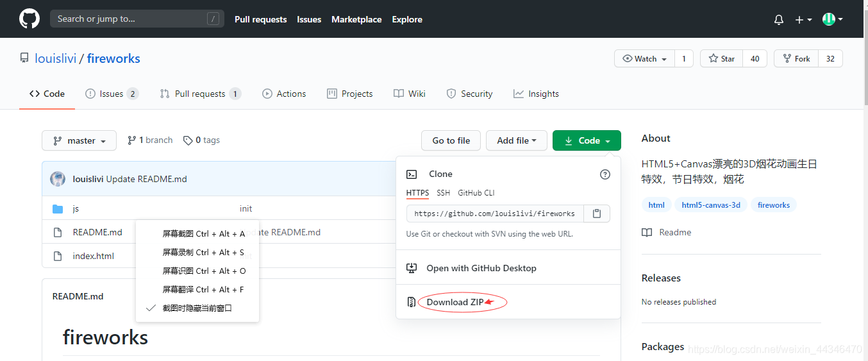Switch to the Projects tab
Image resolution: width=868 pixels, height=361 pixels.
(x=349, y=94)
